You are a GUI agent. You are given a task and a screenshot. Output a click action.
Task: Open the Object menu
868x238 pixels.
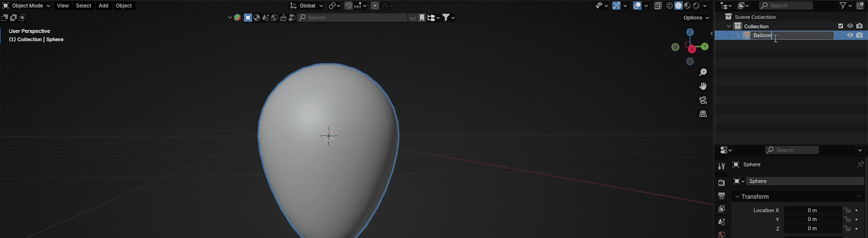pyautogui.click(x=124, y=5)
